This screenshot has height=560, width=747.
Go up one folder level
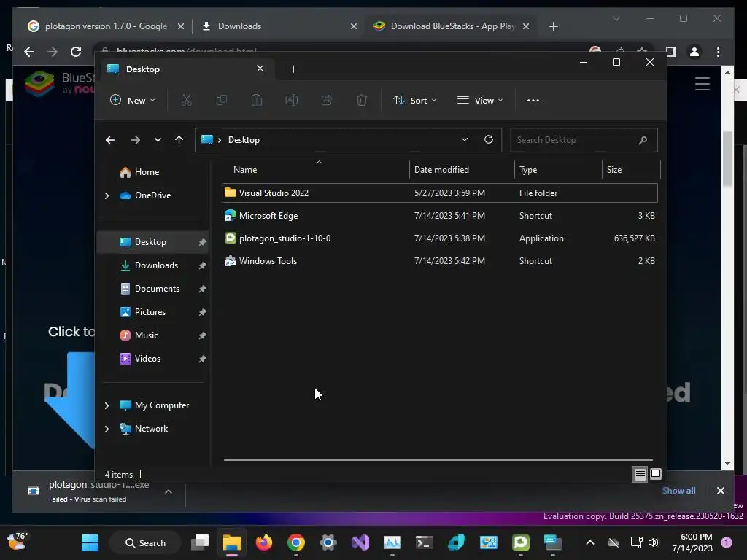tap(179, 140)
